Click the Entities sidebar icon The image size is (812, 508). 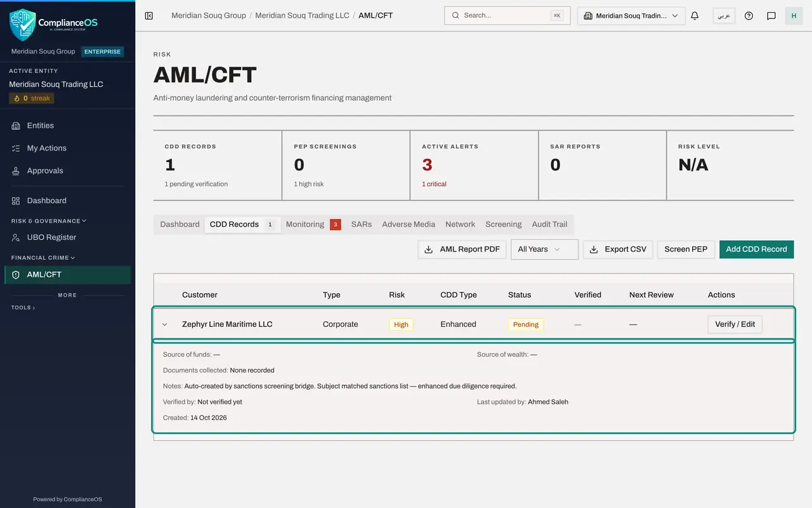(x=16, y=126)
